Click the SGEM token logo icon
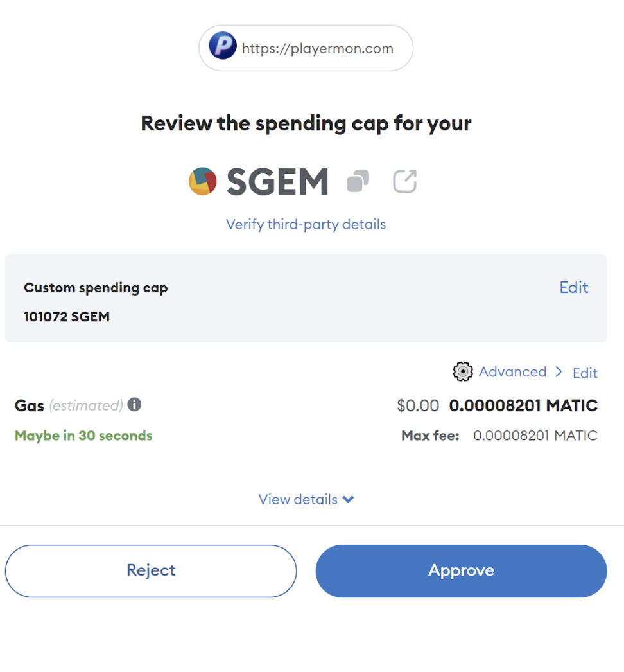Viewport: 624px width, 672px height. (x=202, y=181)
